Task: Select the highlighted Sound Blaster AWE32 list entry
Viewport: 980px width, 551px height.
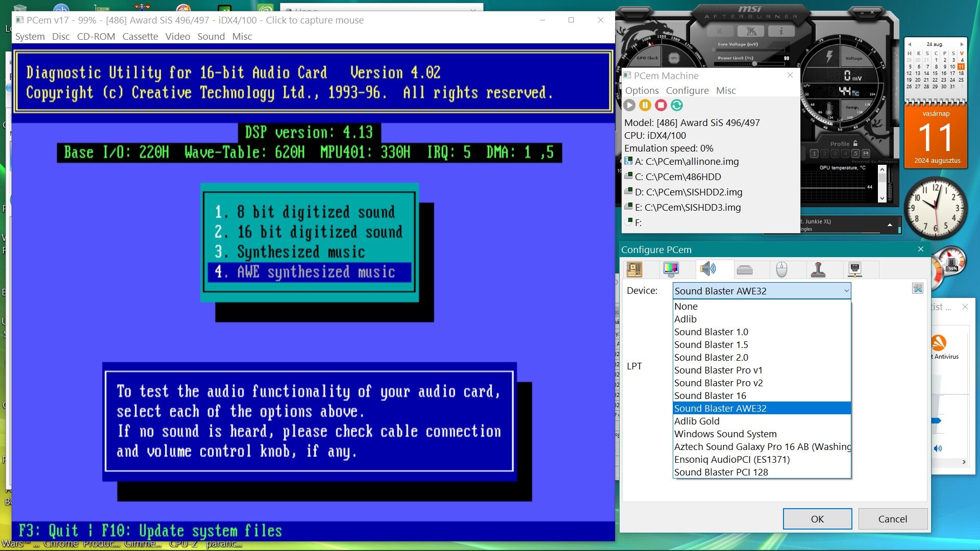Action: coord(762,408)
